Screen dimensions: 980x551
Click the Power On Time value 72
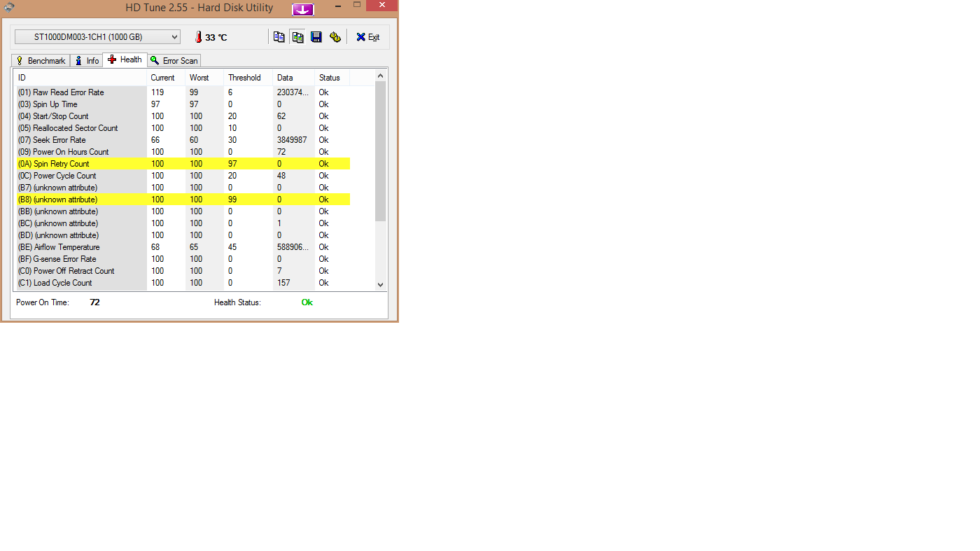coord(95,302)
